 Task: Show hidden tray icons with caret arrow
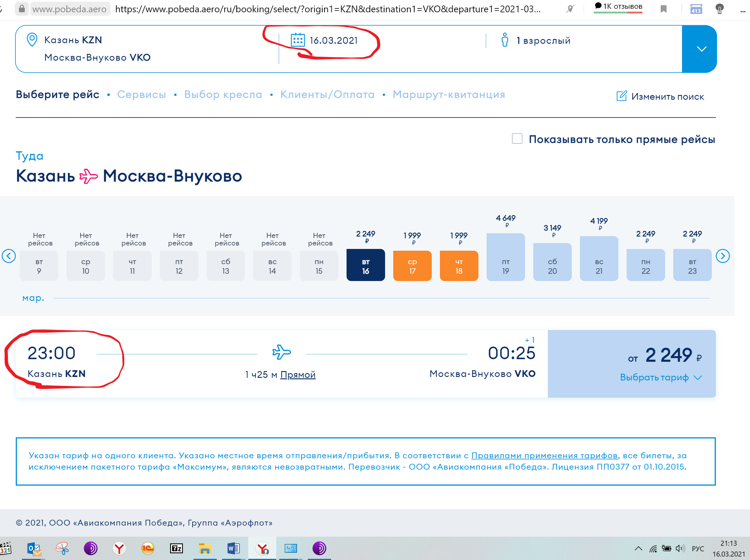coord(638,548)
